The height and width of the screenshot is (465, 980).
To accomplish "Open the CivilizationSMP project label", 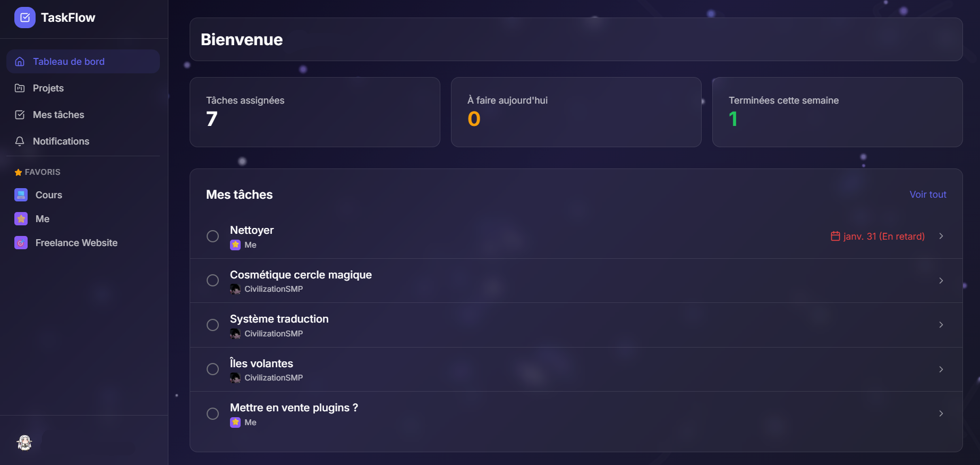I will pyautogui.click(x=274, y=289).
